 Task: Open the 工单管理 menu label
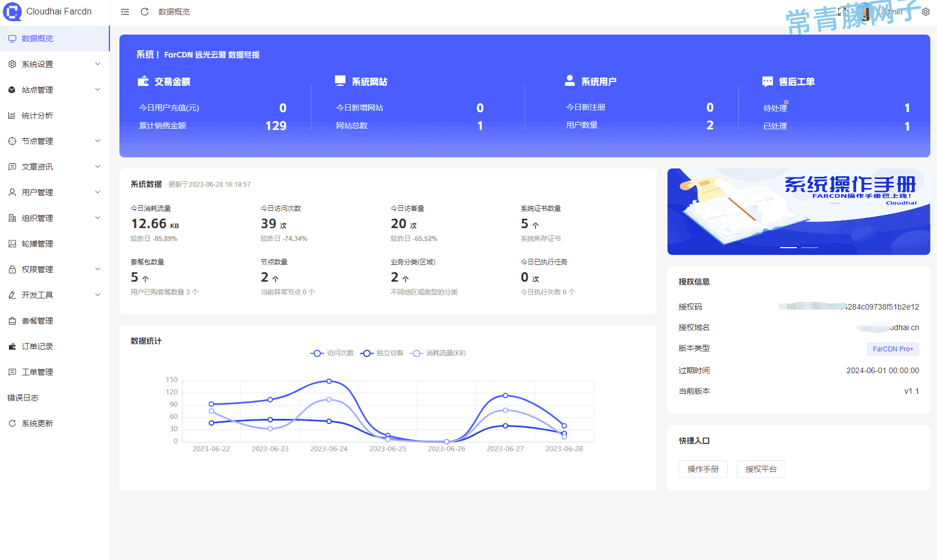point(37,372)
